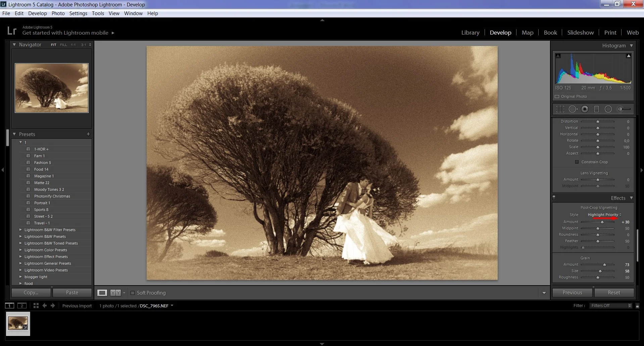Open the 1-HDR + preset
The image size is (644, 346).
(41, 149)
